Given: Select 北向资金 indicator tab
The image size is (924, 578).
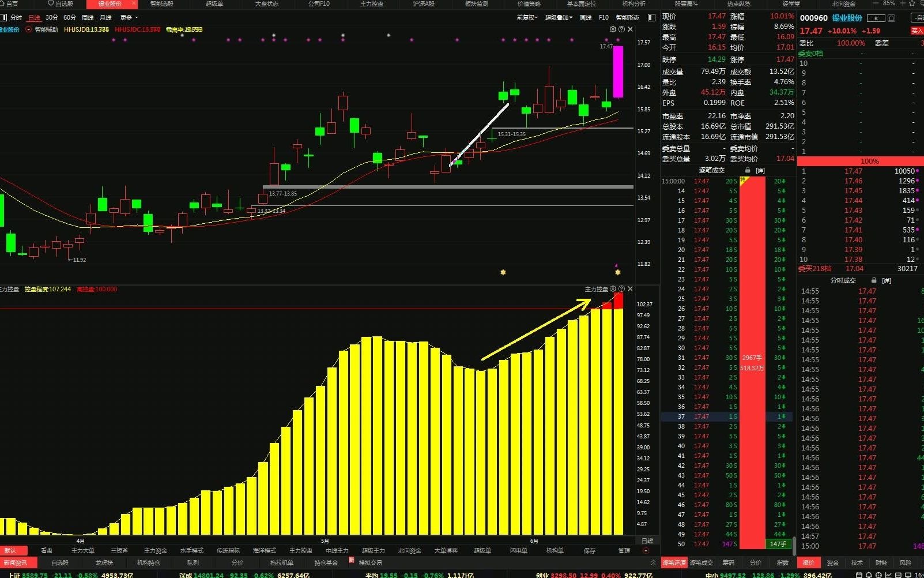Looking at the screenshot, I should (409, 550).
